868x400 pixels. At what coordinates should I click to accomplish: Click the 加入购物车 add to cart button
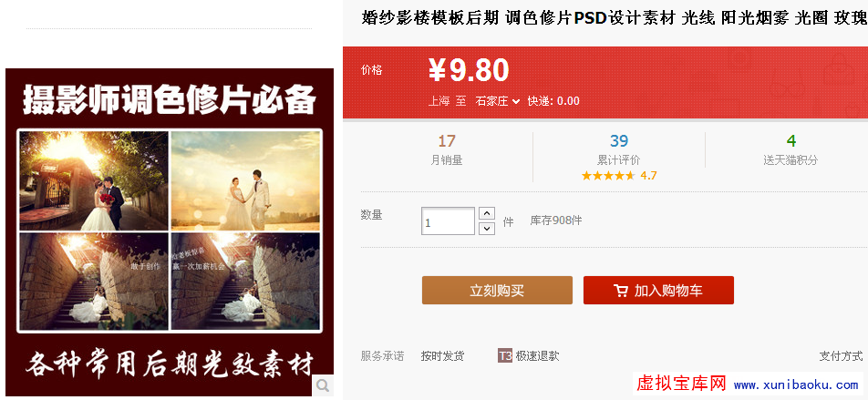pyautogui.click(x=658, y=291)
